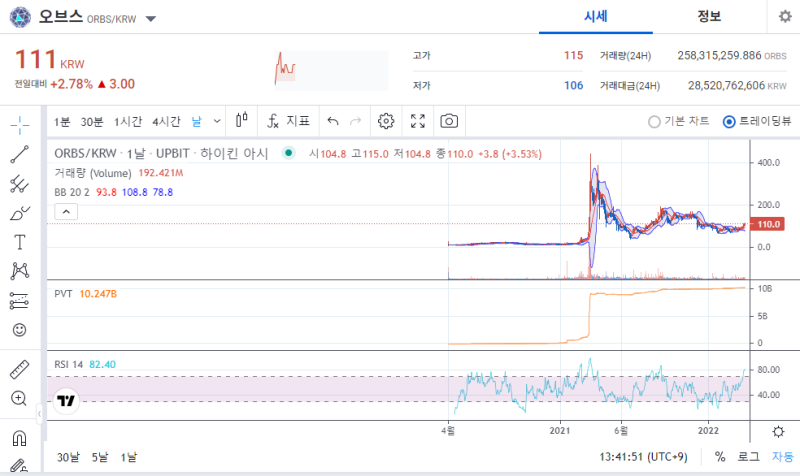Click the 2021 time axis label

(560, 431)
